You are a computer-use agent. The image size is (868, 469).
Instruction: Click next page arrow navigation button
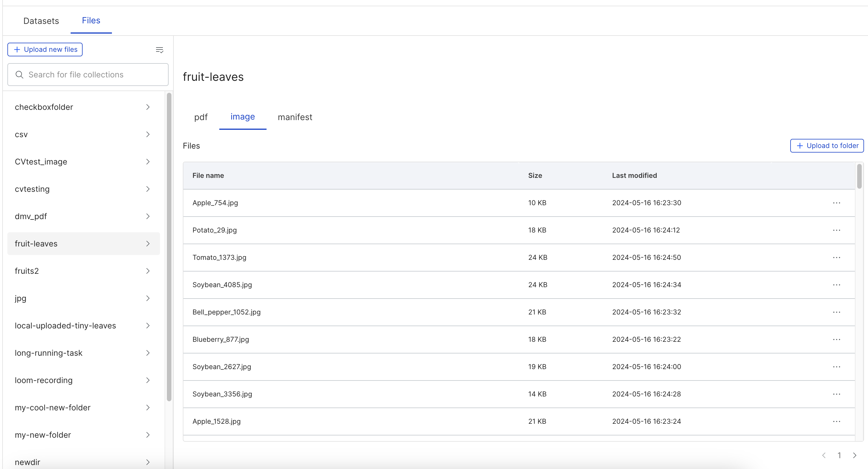pyautogui.click(x=855, y=453)
